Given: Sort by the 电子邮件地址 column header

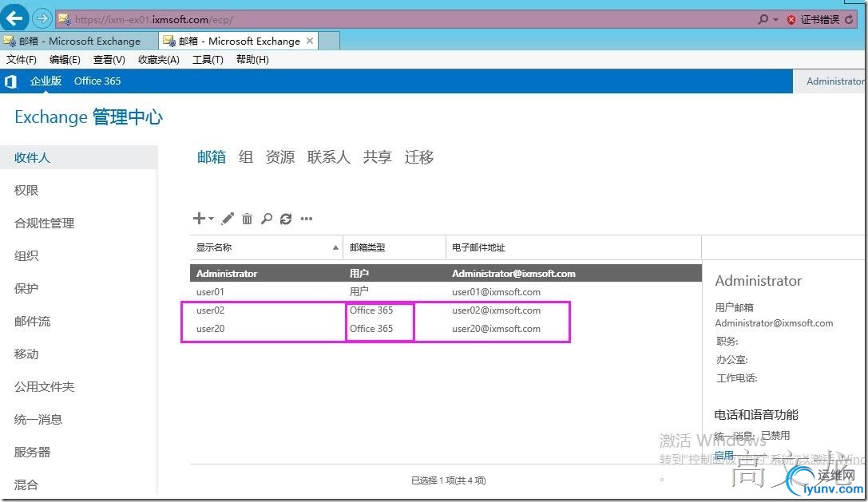Looking at the screenshot, I should pyautogui.click(x=573, y=247).
